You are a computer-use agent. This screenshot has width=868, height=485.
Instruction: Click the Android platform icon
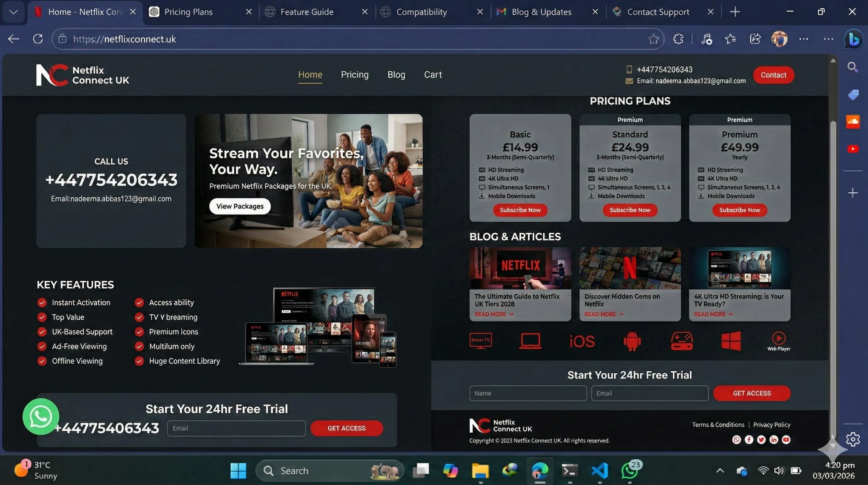point(632,341)
